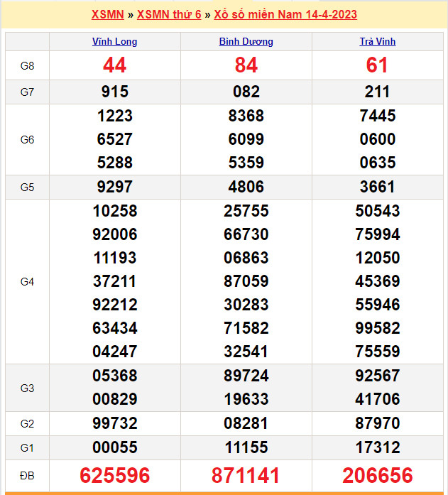Image resolution: width=448 pixels, height=495 pixels.
Task: Select G3 number 89724
Action: point(246,376)
